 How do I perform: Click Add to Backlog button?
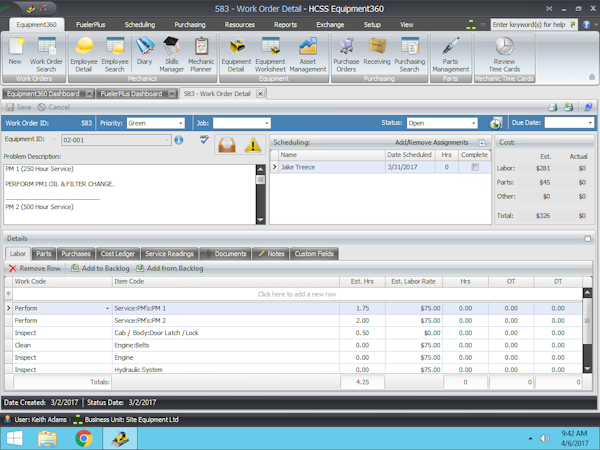click(x=100, y=269)
